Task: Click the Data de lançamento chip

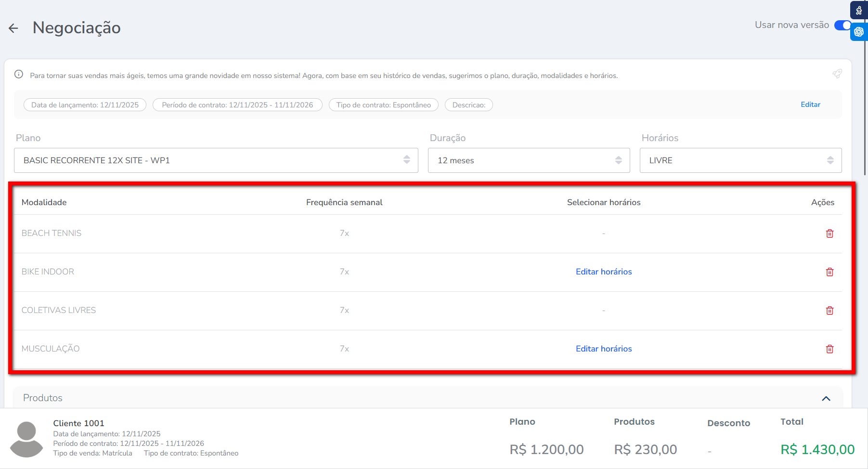Action: coord(85,105)
